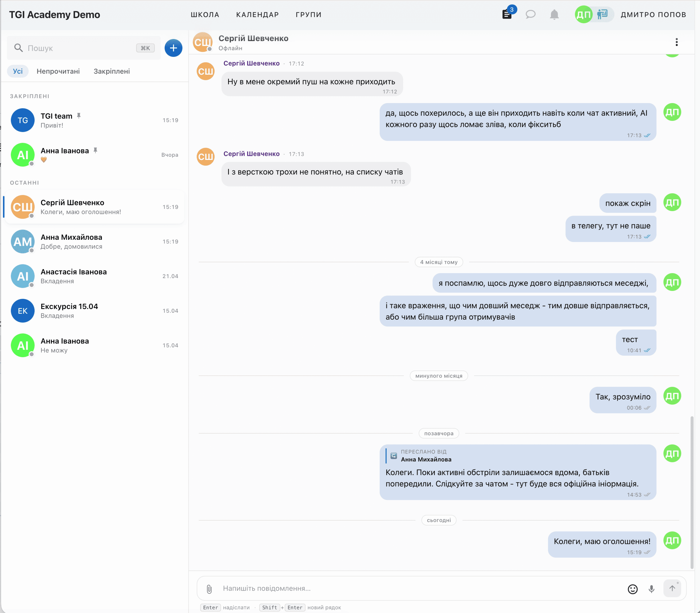Click ДП avatar beside forwarded message
The width and height of the screenshot is (700, 613).
[672, 454]
